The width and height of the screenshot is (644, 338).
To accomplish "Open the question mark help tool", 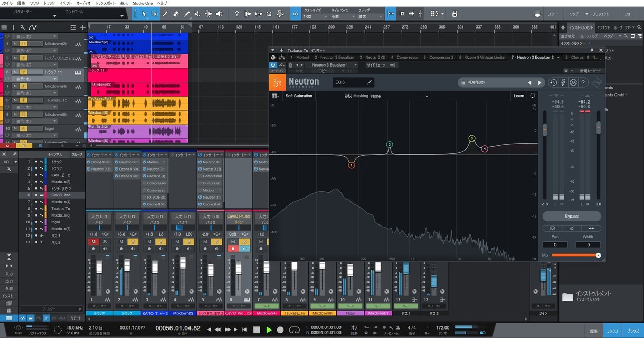I will click(x=236, y=14).
